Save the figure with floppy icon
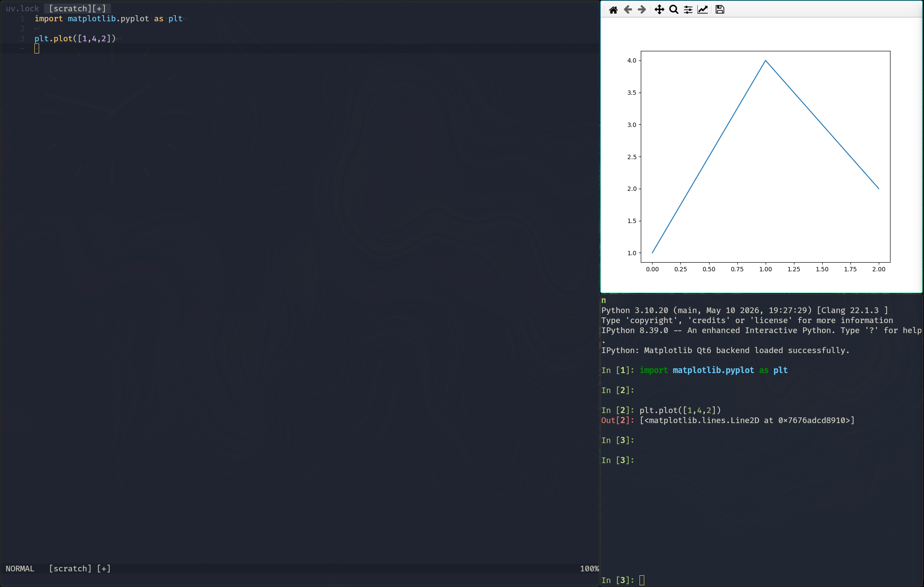 pyautogui.click(x=720, y=10)
